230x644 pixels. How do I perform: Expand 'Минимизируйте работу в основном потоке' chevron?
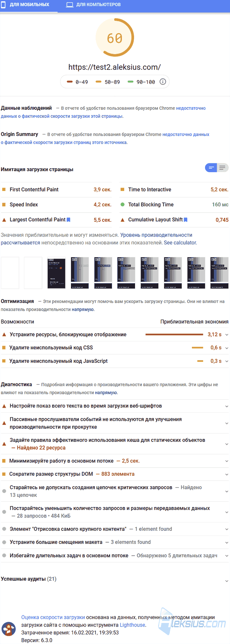pos(226,461)
